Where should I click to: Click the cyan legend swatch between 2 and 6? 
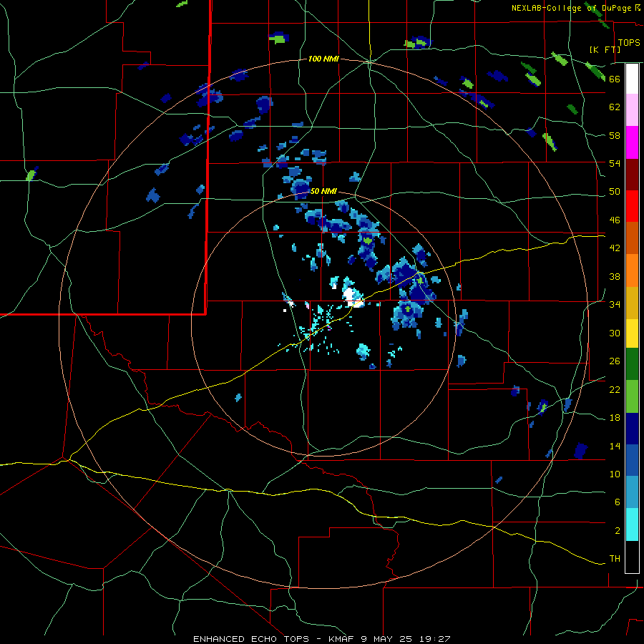pos(632,525)
